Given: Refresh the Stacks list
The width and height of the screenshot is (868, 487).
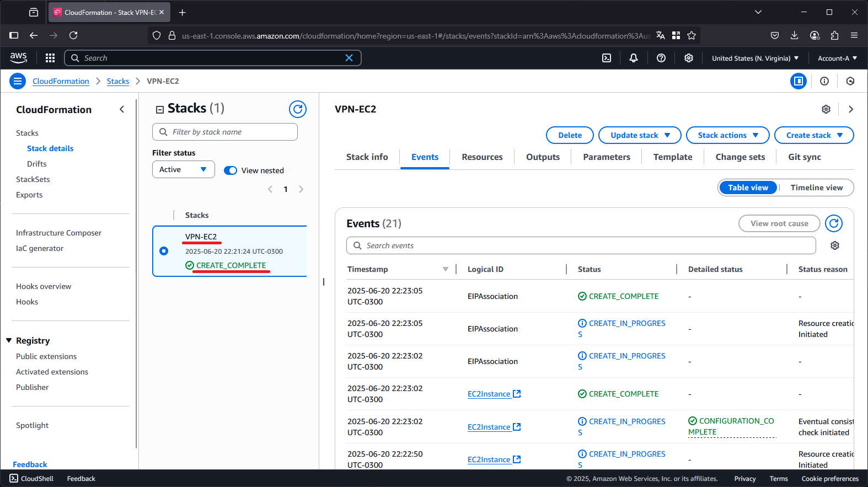Looking at the screenshot, I should 298,109.
